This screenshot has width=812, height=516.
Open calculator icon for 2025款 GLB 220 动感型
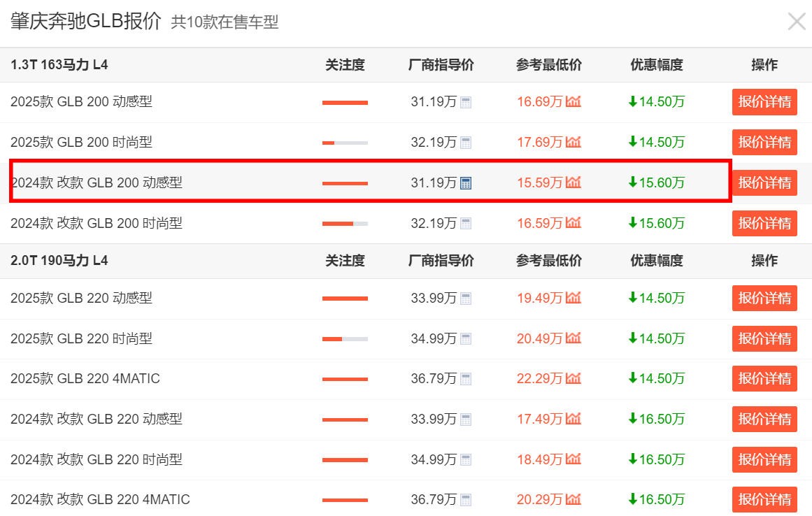tap(466, 299)
